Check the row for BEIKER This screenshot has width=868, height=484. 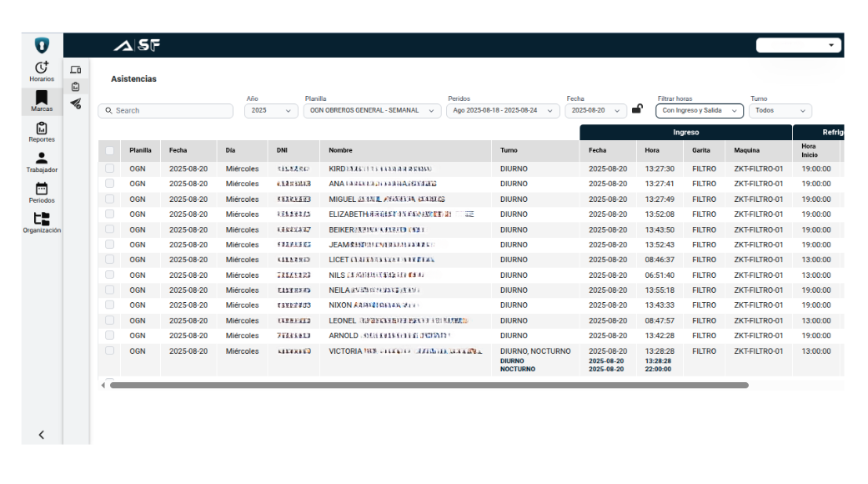(109, 229)
